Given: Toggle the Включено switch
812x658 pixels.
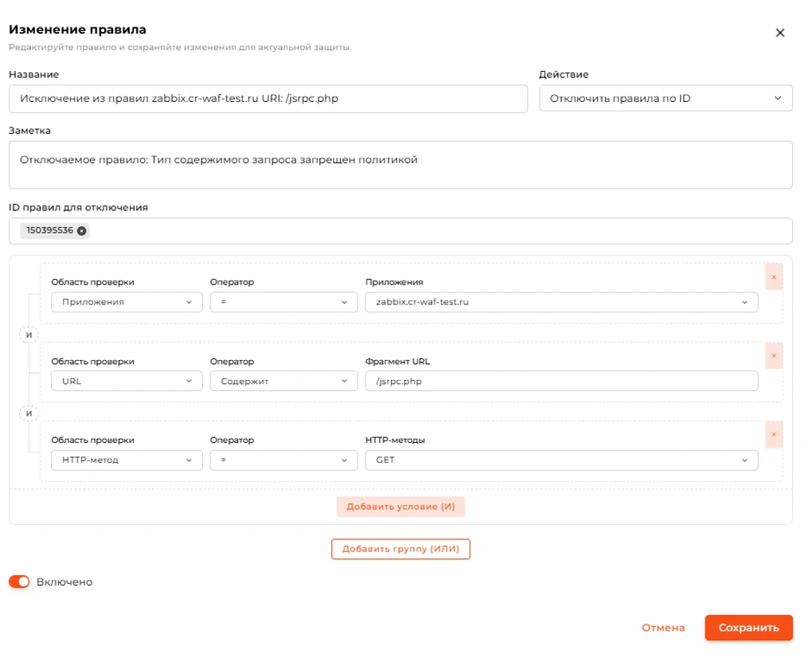Looking at the screenshot, I should (19, 582).
